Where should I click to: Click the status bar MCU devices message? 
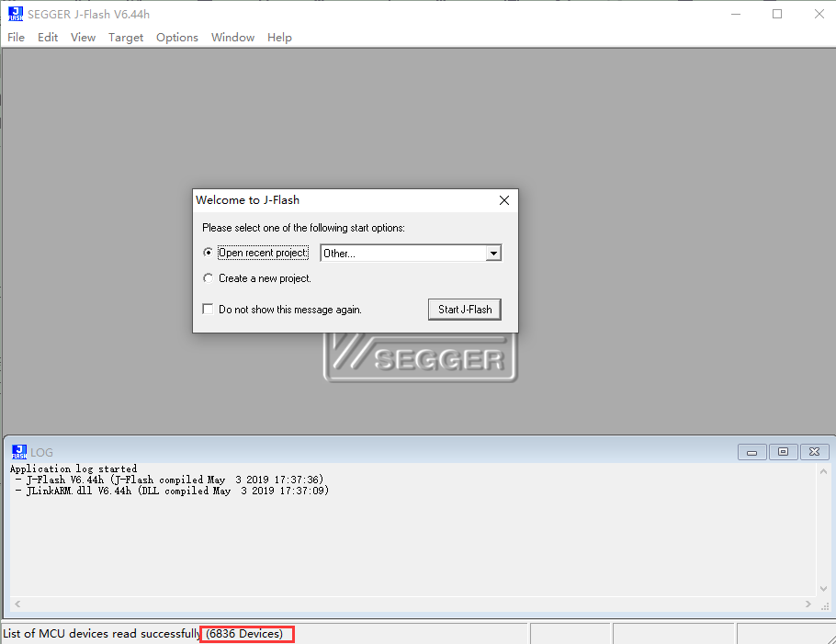pos(143,633)
